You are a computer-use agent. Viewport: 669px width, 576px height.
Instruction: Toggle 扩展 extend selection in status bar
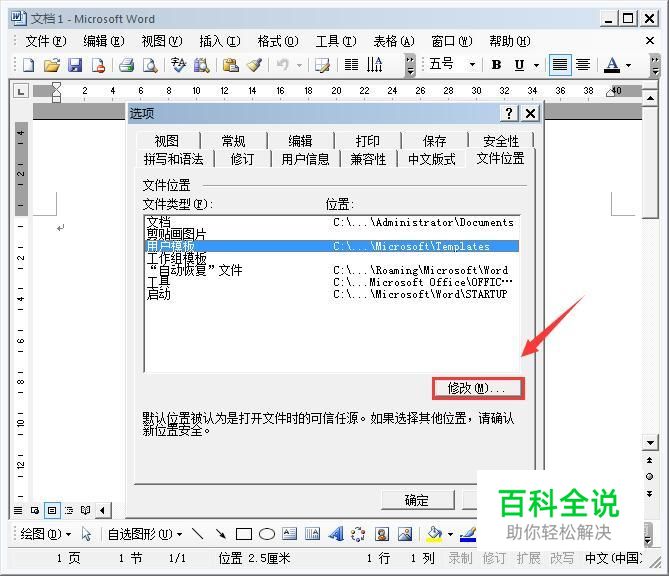[x=528, y=558]
